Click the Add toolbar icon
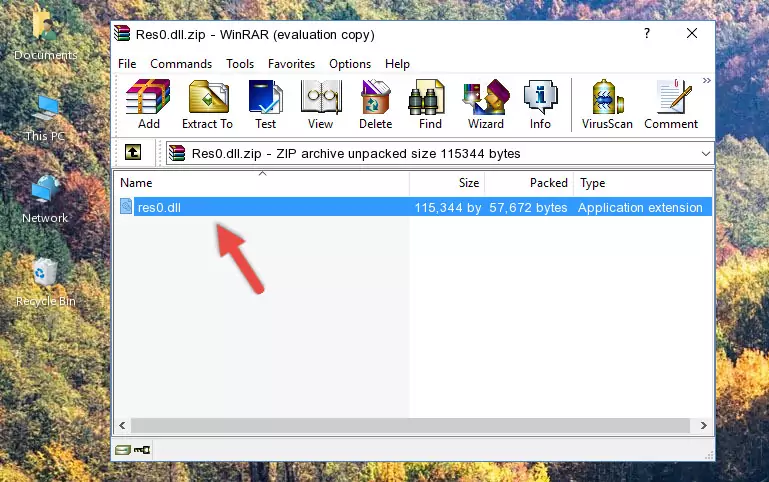The image size is (769, 482). [x=148, y=104]
